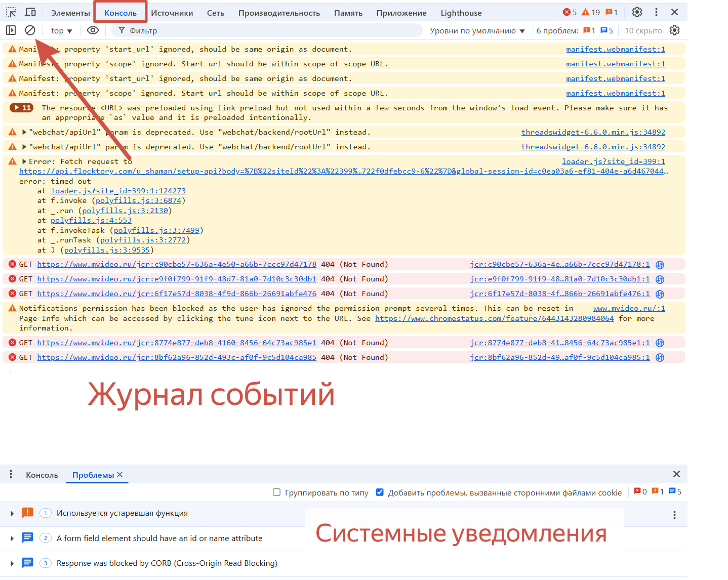The height and width of the screenshot is (580, 728).
Task: Open chromestatus.com feature link
Action: tap(494, 318)
